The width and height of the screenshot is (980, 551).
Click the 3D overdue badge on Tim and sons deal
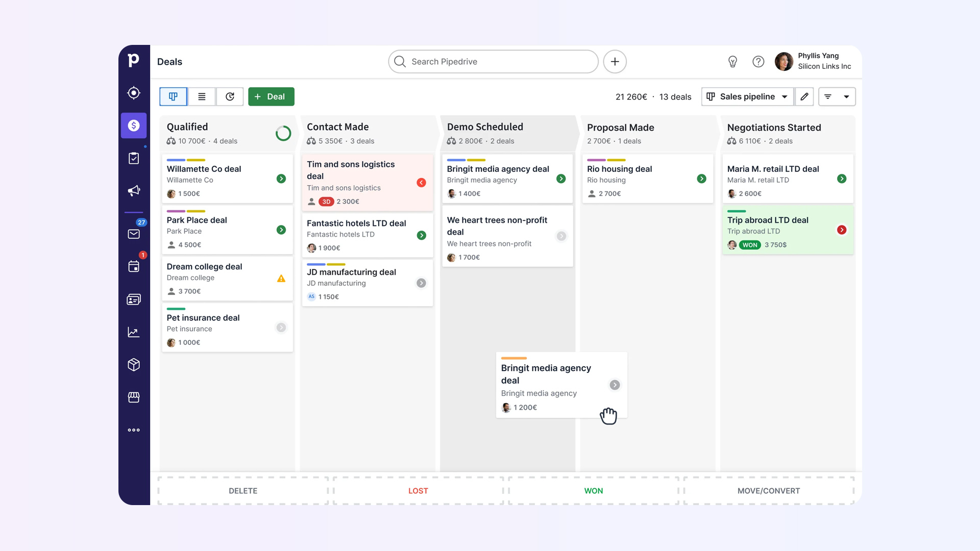(x=326, y=202)
